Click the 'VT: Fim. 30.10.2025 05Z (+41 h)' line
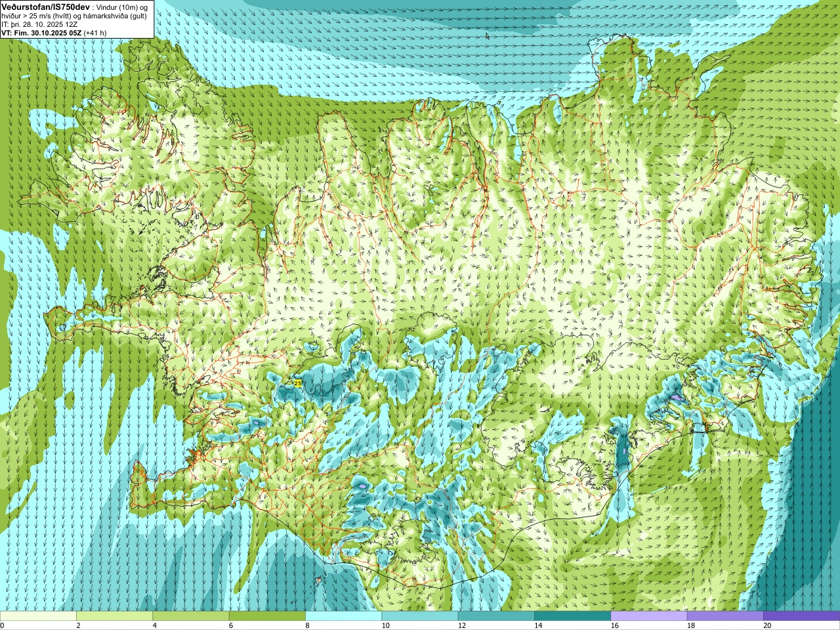Screen dimensions: 840x630 coord(54,32)
